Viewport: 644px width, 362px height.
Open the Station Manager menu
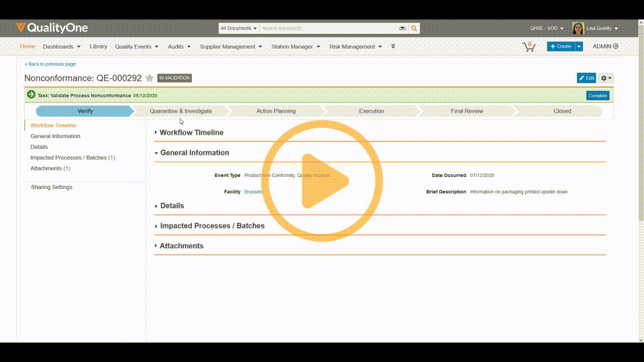coord(296,47)
